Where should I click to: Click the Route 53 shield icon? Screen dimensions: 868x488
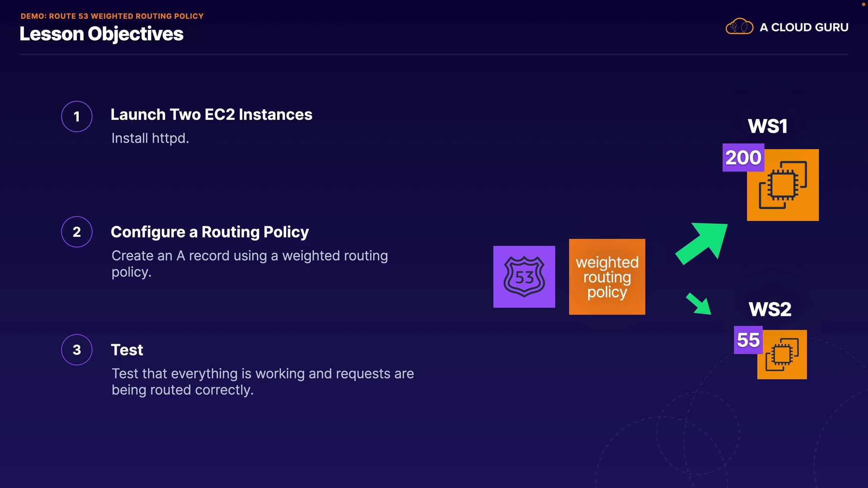click(524, 277)
